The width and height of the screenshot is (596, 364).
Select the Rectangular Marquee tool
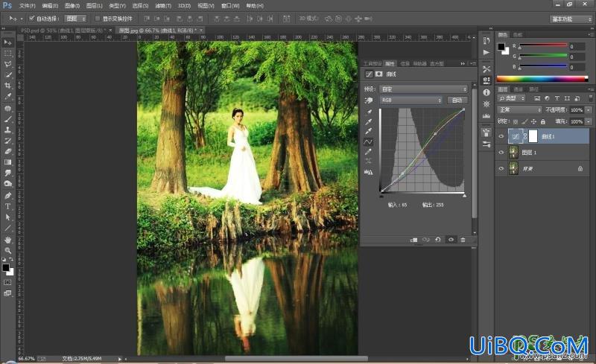click(7, 54)
